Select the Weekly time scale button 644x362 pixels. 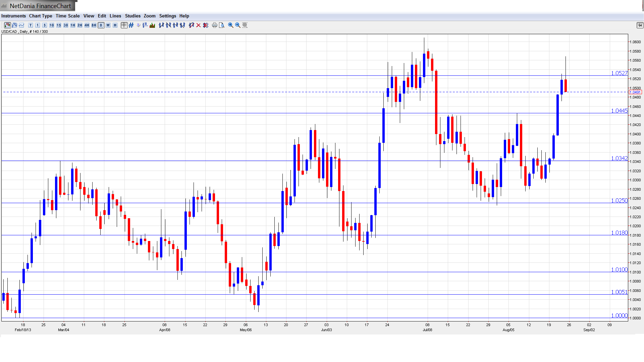(108, 25)
